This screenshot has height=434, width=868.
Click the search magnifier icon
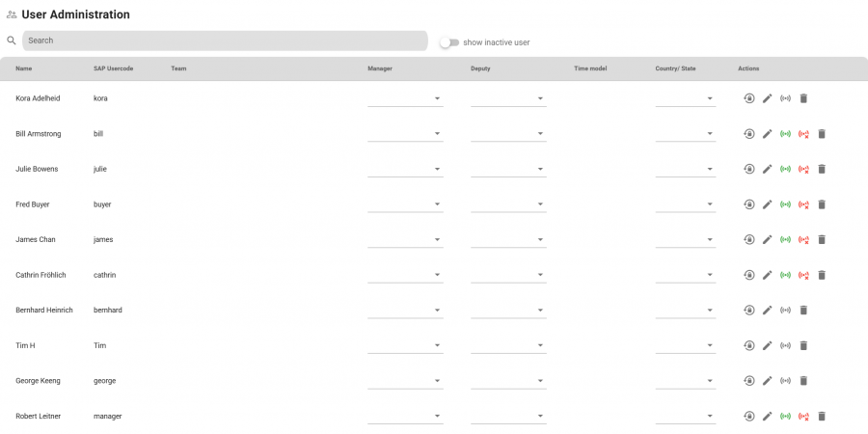11,41
